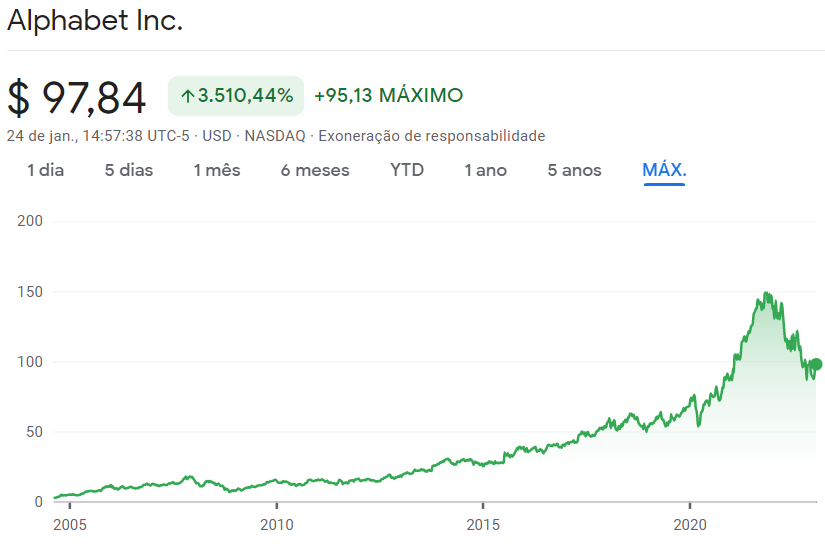The height and width of the screenshot is (544, 825).
Task: Click the Alphabet Inc. title heading
Action: (95, 21)
